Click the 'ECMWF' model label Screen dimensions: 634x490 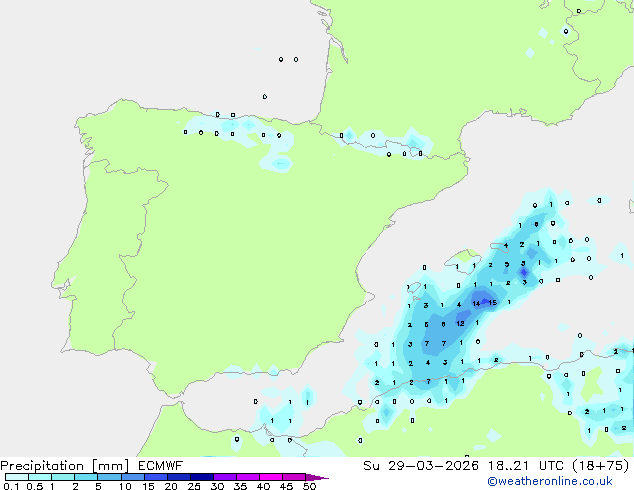pos(160,466)
